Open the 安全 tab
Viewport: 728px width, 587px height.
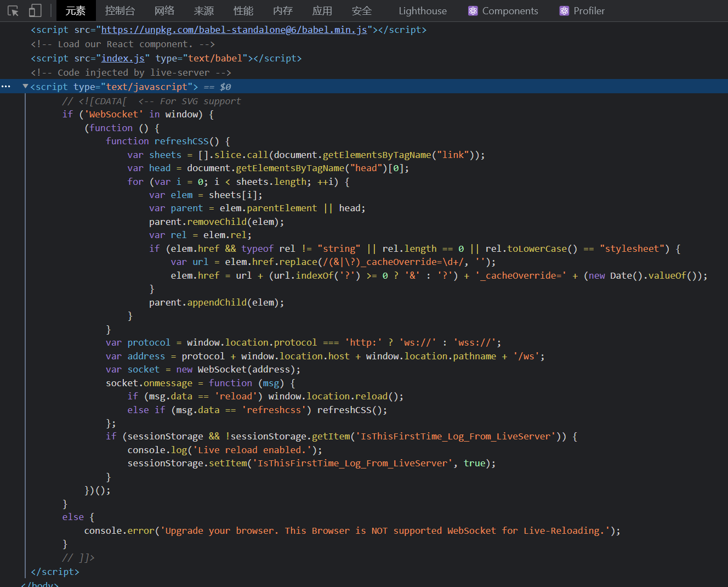362,11
